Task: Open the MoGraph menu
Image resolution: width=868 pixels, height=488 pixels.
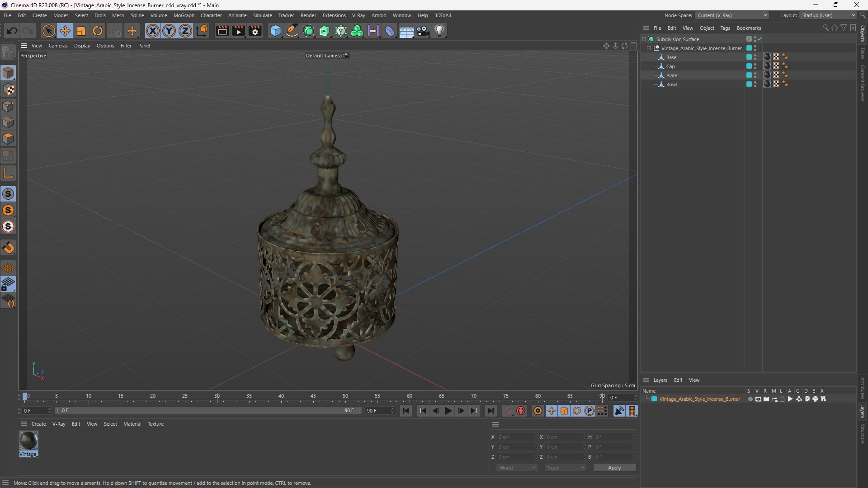Action: tap(184, 15)
